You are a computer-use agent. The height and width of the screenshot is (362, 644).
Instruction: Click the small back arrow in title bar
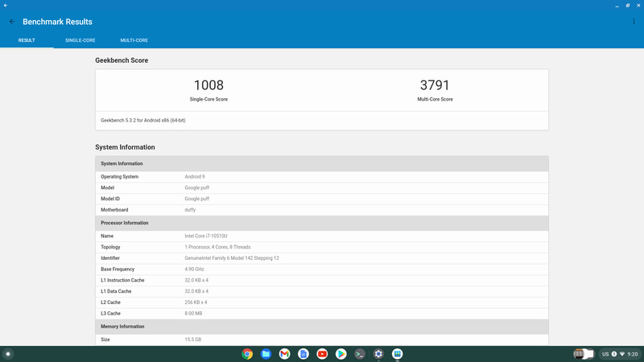point(6,6)
